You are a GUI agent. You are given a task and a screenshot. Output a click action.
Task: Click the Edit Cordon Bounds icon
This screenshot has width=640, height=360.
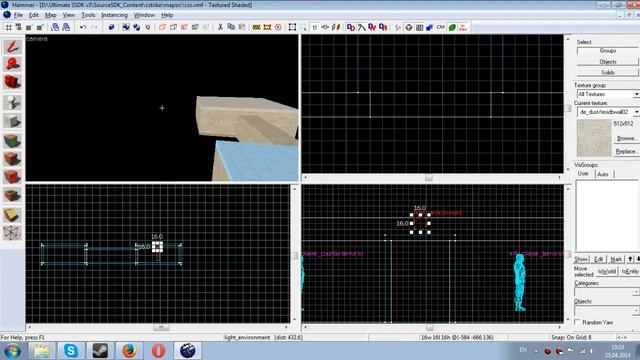(267, 27)
